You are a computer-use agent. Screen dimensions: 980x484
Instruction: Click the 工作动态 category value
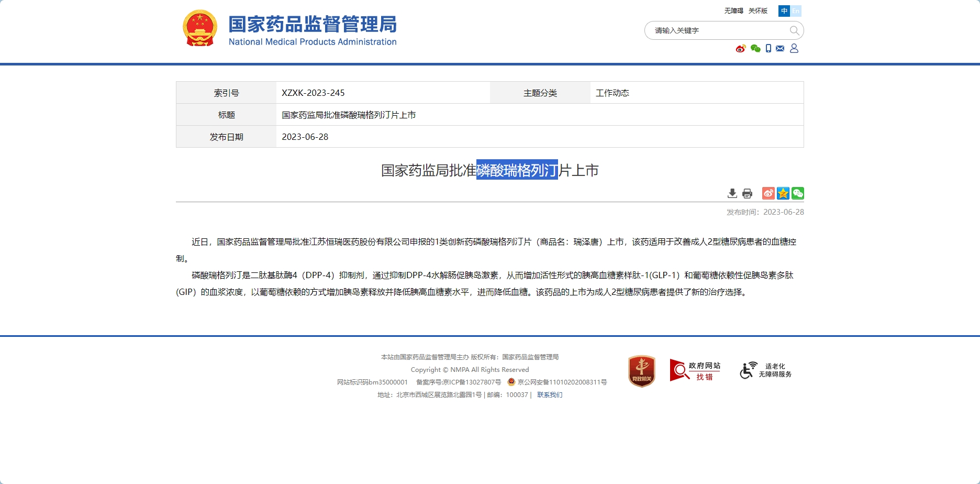click(612, 93)
